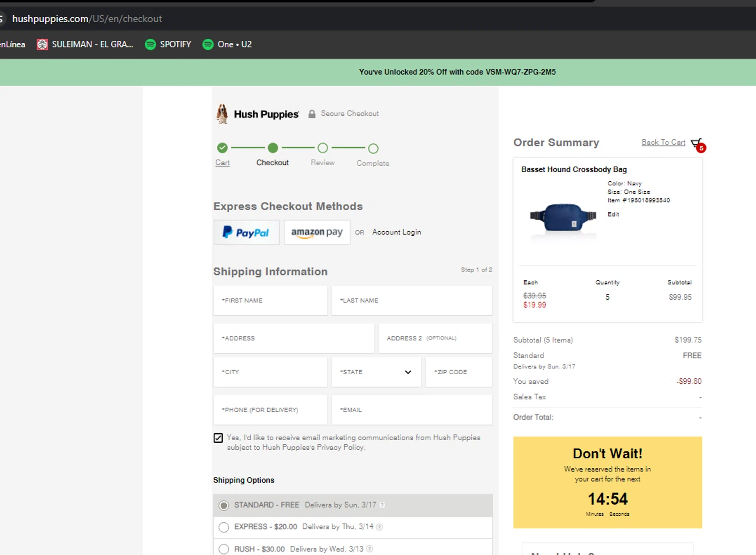Viewport: 756px width, 555px height.
Task: Click the Email field
Action: (x=412, y=410)
